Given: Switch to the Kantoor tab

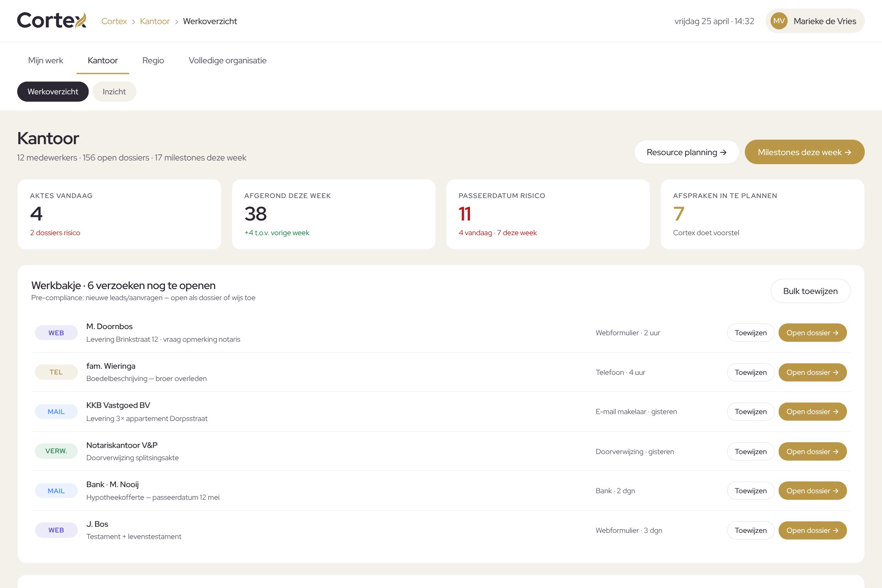Looking at the screenshot, I should [103, 60].
